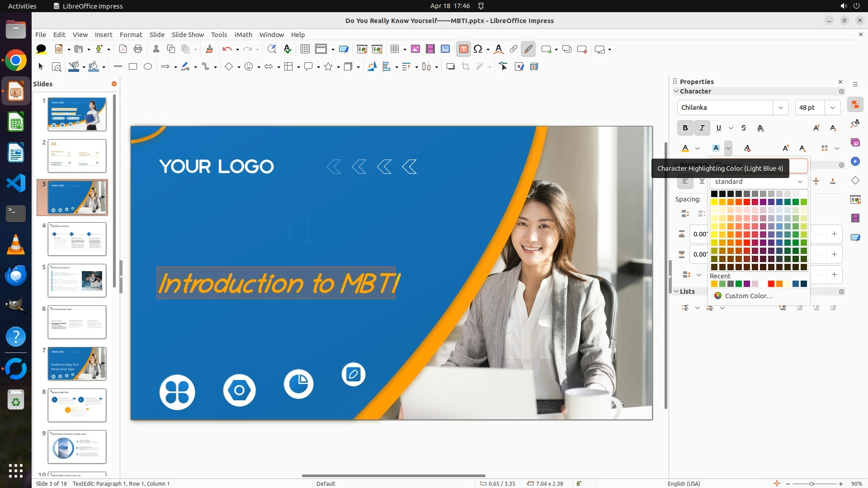Click the Undo toolbar icon
Image resolution: width=868 pixels, height=488 pixels.
tap(227, 49)
